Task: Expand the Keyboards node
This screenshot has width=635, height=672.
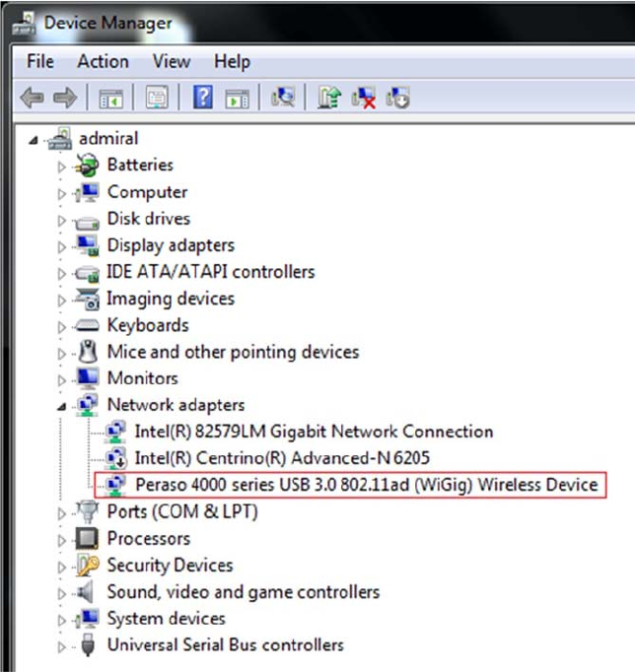Action: [62, 326]
